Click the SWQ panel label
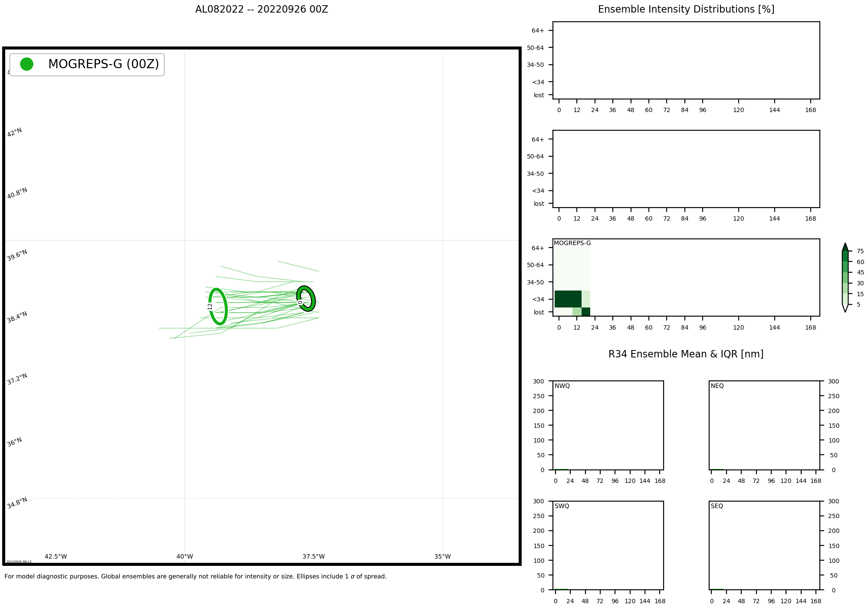The image size is (868, 608). (562, 506)
